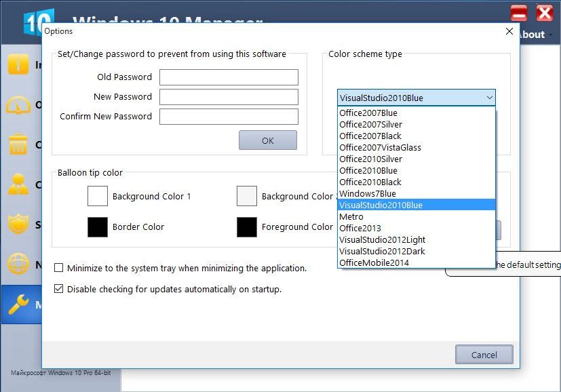Select the Misc. Utilities wrench icon

pos(18,305)
